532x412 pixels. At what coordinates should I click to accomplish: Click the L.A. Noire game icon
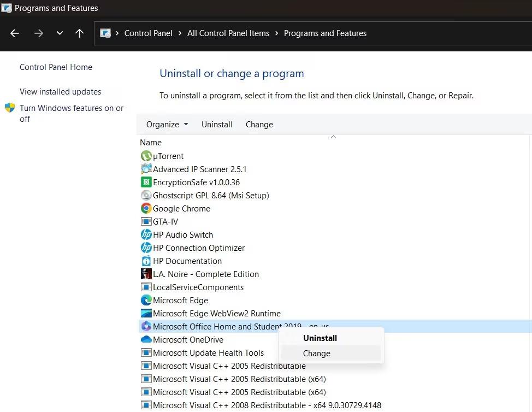point(146,274)
